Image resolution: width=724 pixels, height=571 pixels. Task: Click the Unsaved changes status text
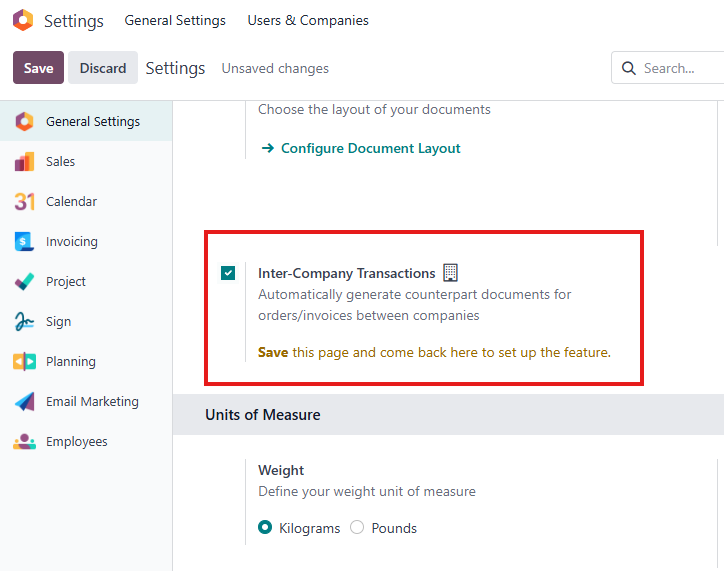275,68
